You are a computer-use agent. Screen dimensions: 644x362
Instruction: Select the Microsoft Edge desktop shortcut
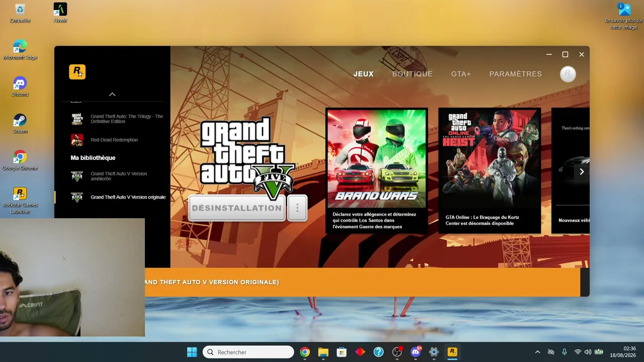[20, 50]
